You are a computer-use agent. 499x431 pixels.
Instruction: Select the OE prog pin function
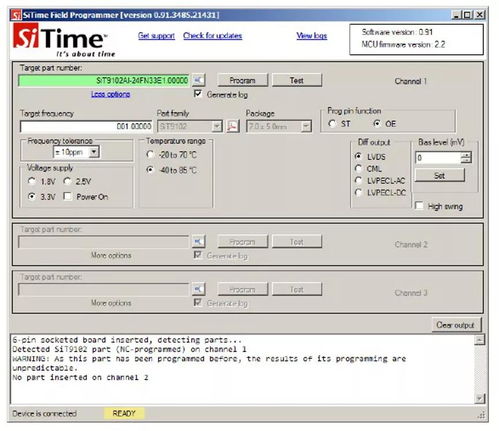coord(377,124)
